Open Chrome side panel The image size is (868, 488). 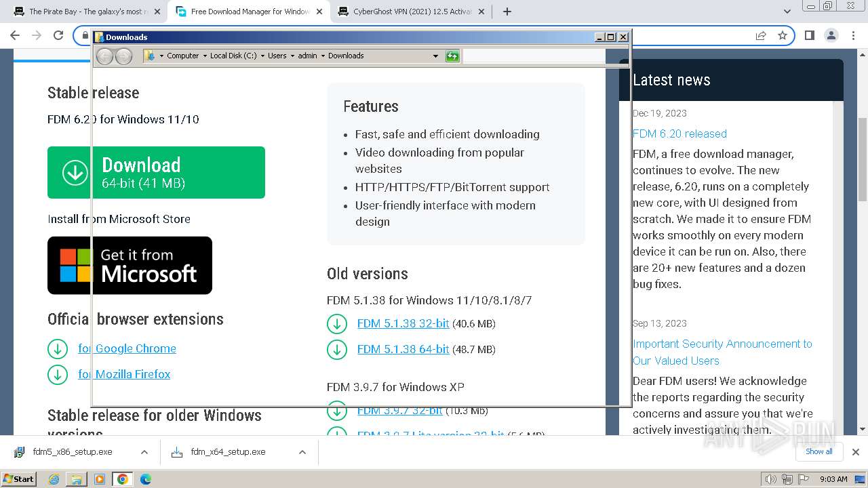pyautogui.click(x=809, y=35)
